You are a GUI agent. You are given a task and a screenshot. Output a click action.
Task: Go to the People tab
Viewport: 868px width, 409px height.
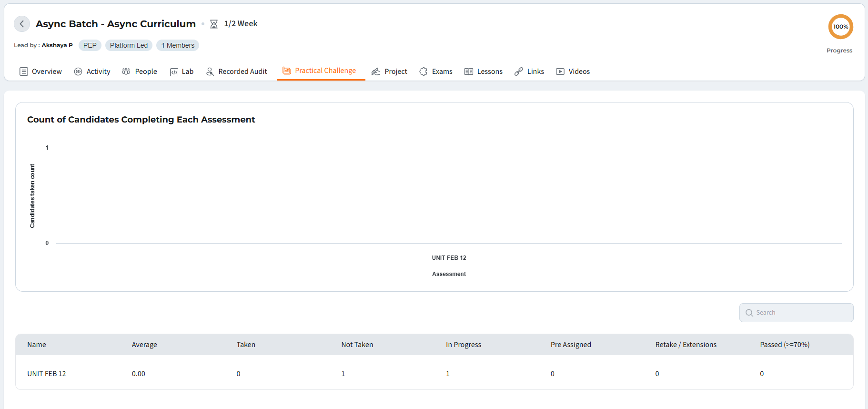click(x=140, y=72)
